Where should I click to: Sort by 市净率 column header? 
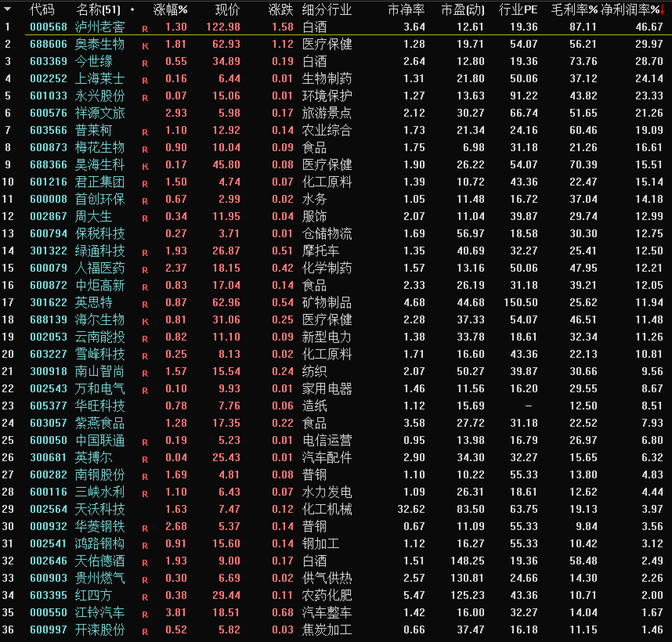click(x=406, y=9)
